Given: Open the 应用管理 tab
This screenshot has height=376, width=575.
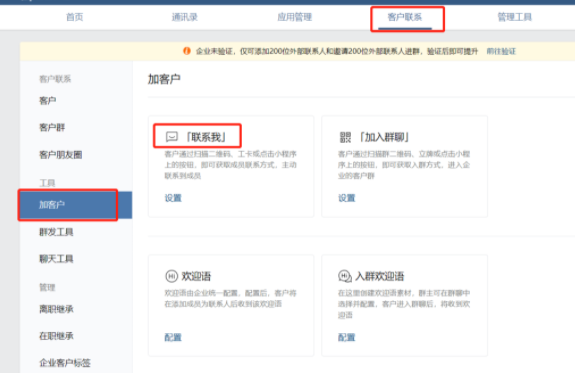Looking at the screenshot, I should point(294,17).
